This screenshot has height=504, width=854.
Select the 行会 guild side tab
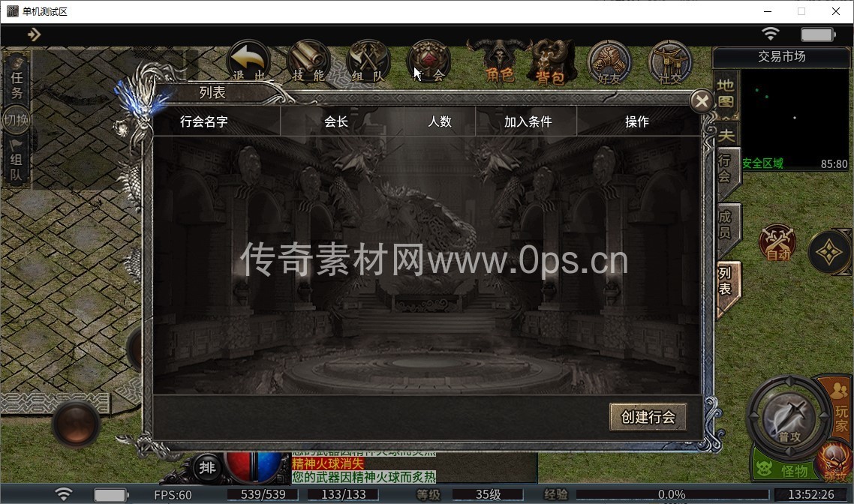pos(725,169)
